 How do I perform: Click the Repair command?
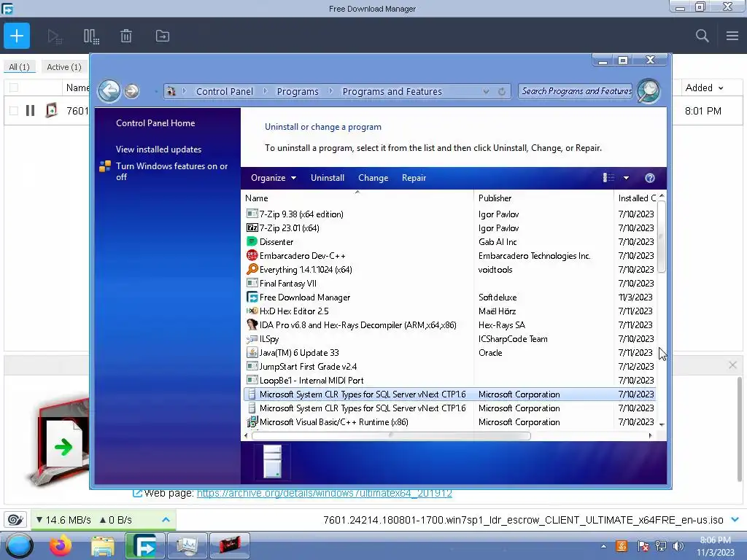tap(414, 178)
